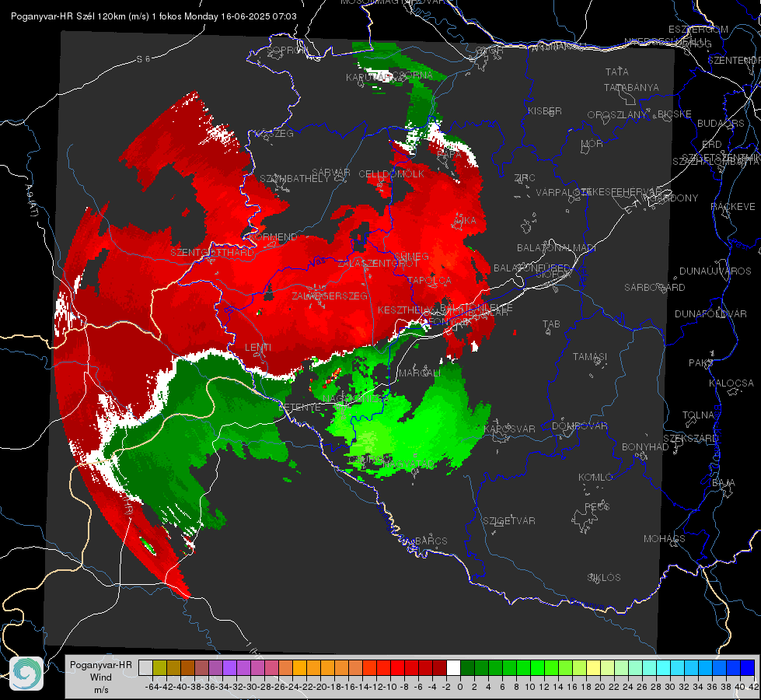Screen dimensions: 761x700
Task: Click the LETENYE town label
Action: click(300, 407)
